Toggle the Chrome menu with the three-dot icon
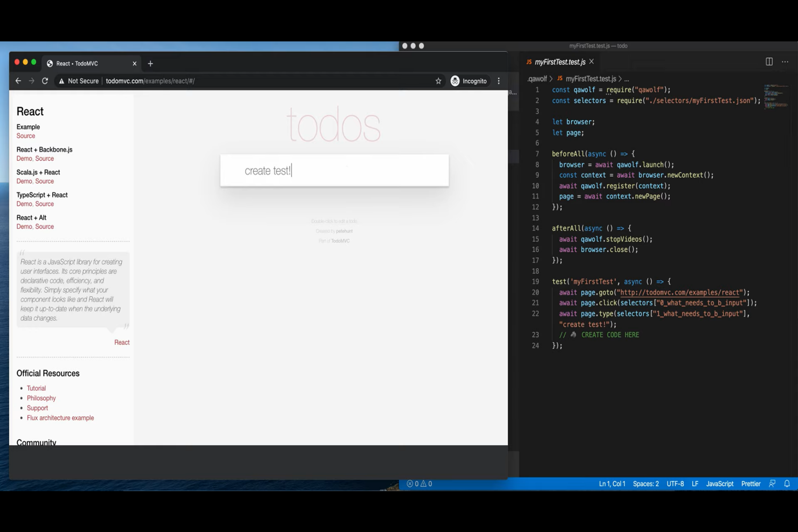The height and width of the screenshot is (532, 798). coord(499,81)
